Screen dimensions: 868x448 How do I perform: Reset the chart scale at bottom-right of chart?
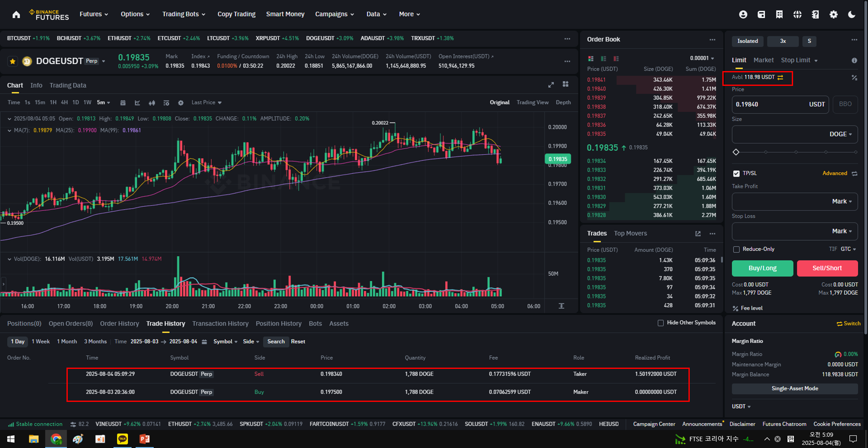point(561,306)
